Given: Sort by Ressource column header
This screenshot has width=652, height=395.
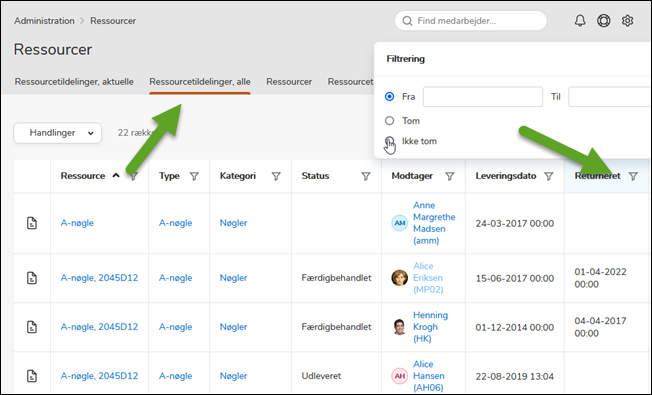Looking at the screenshot, I should coord(83,176).
